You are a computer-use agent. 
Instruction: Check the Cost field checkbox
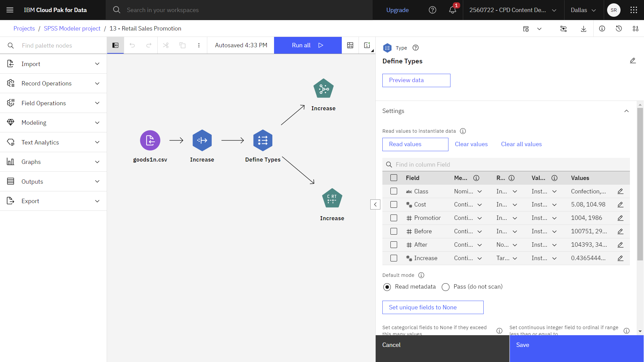click(394, 204)
